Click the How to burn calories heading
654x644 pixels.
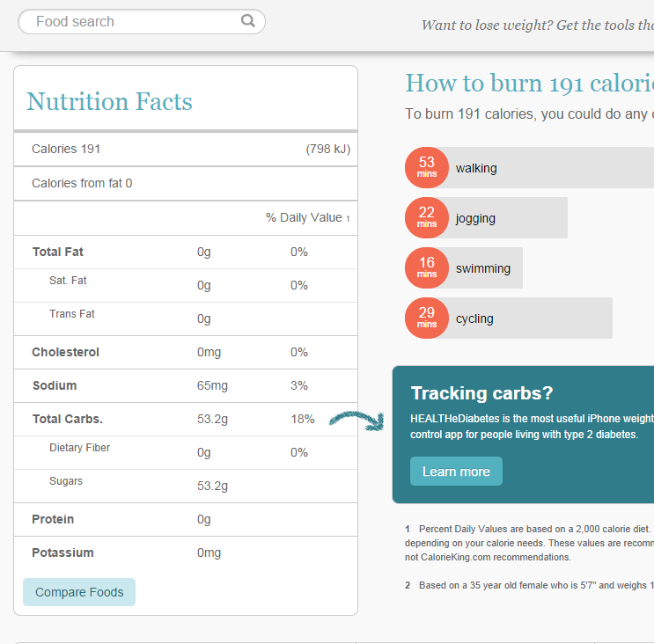[528, 84]
